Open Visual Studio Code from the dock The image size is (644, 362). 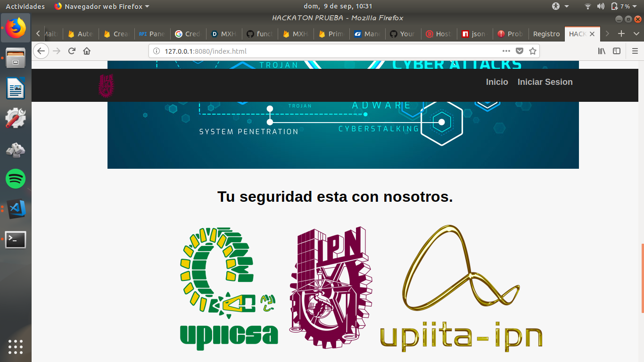coord(16,209)
